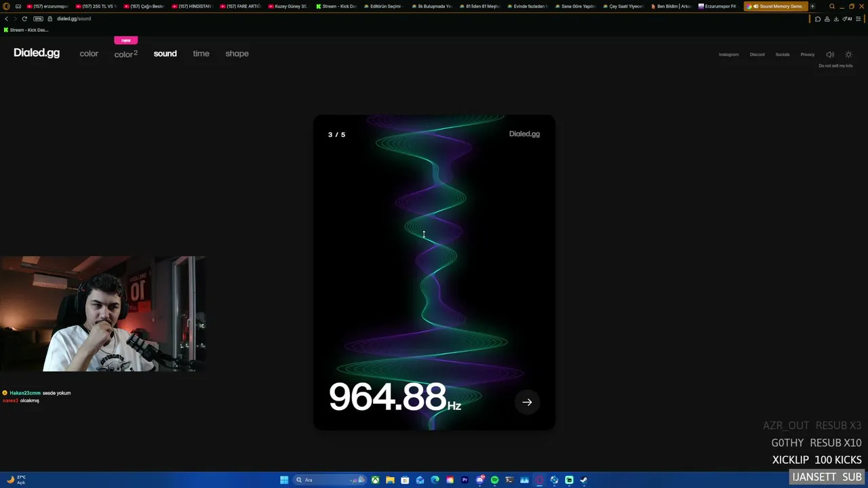View site info via the padlock icon
This screenshot has width=868, height=488.
(x=50, y=18)
